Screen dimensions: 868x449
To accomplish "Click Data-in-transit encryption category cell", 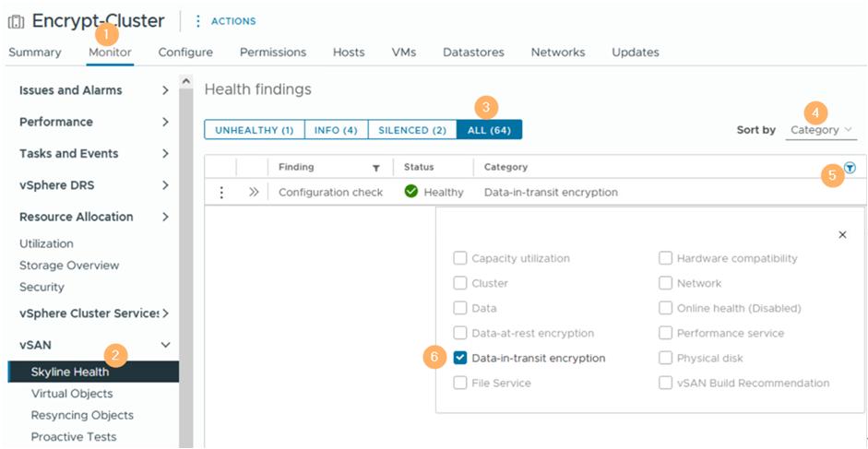I will (x=551, y=192).
